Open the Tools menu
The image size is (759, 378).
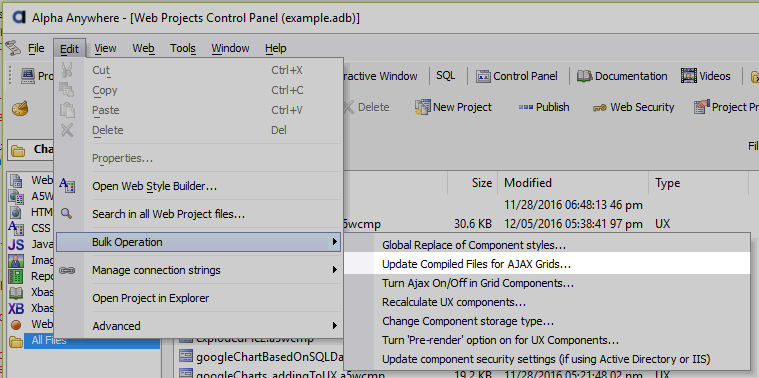point(182,48)
